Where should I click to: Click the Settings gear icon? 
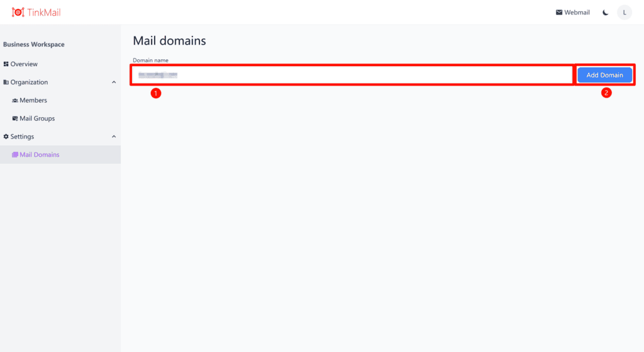pos(6,137)
